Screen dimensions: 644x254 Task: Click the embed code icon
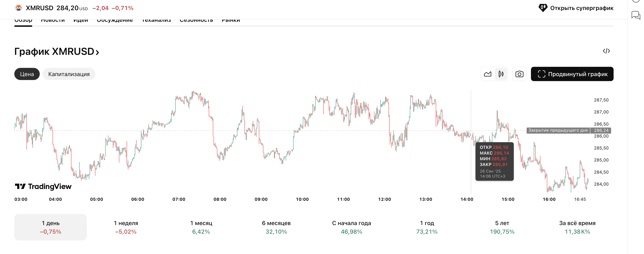606,51
